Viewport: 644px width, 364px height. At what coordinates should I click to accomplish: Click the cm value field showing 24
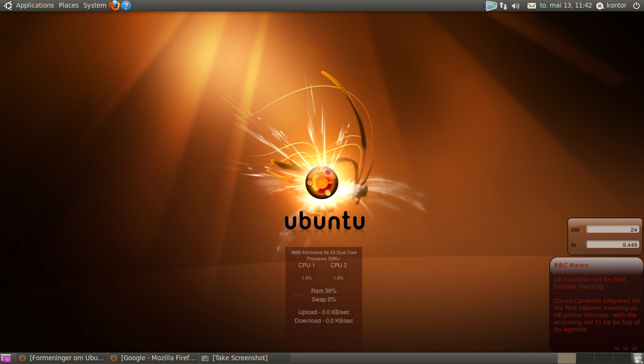click(x=613, y=229)
